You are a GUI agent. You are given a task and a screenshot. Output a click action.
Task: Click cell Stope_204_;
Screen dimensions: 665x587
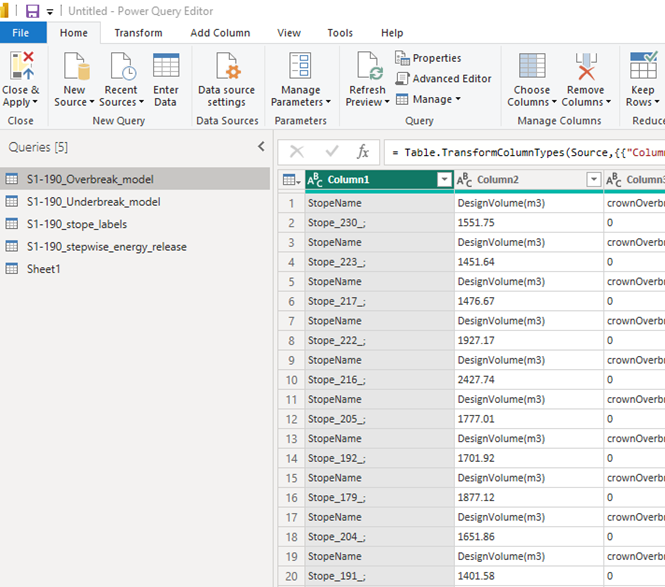[379, 537]
